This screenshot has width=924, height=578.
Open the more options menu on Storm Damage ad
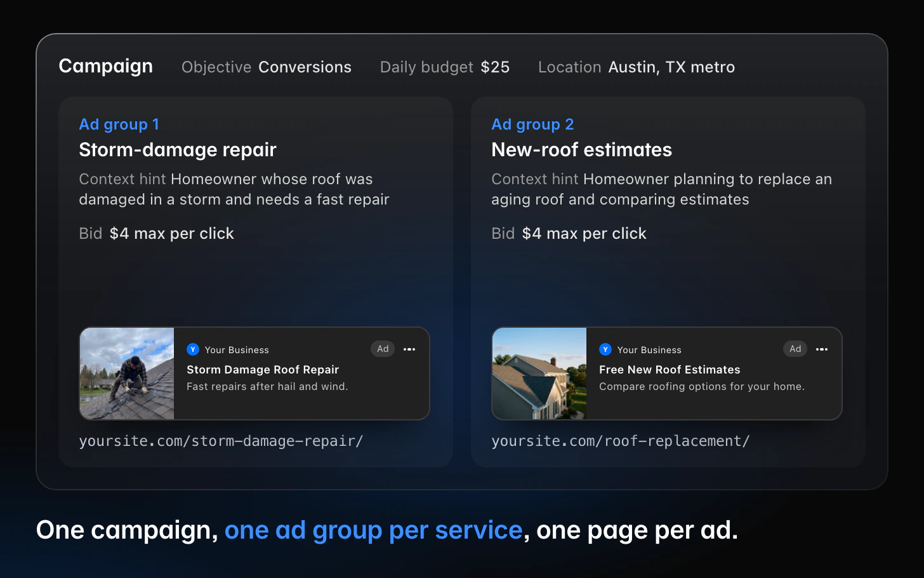(409, 349)
